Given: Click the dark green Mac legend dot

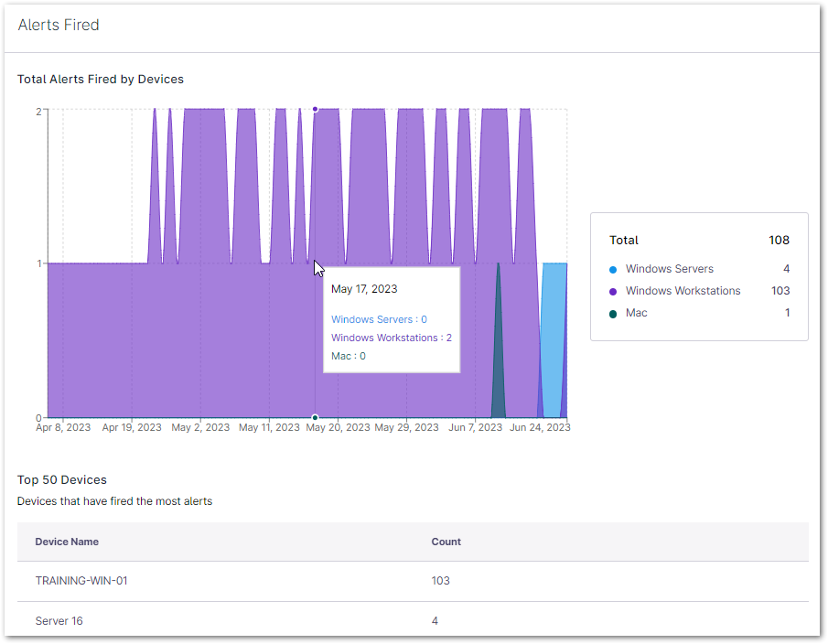Looking at the screenshot, I should pos(613,314).
